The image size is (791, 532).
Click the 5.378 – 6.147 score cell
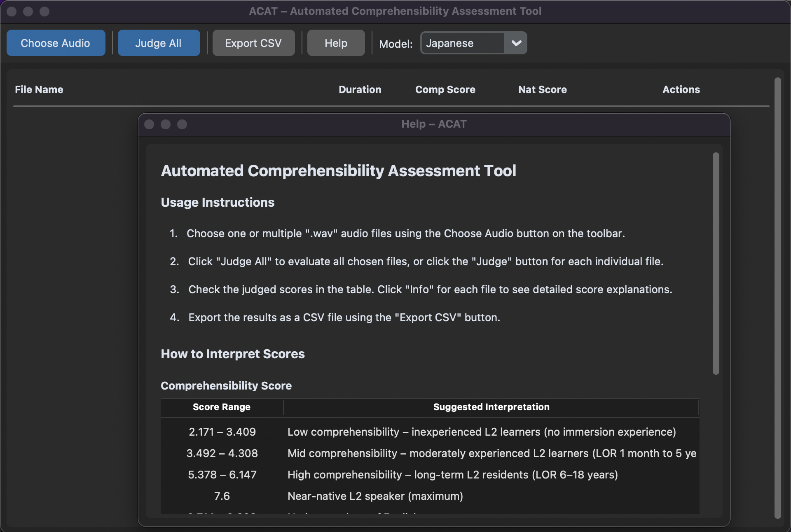point(222,475)
